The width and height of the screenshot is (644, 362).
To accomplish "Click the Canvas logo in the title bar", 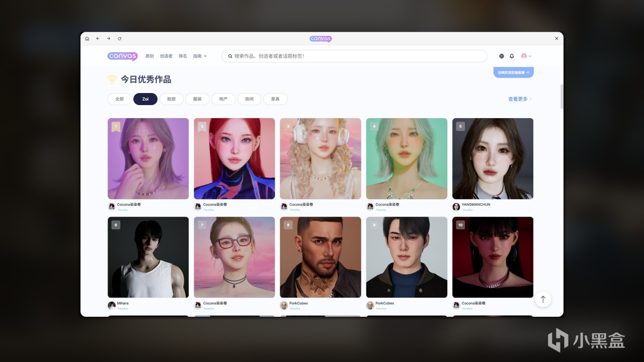I will pyautogui.click(x=320, y=39).
